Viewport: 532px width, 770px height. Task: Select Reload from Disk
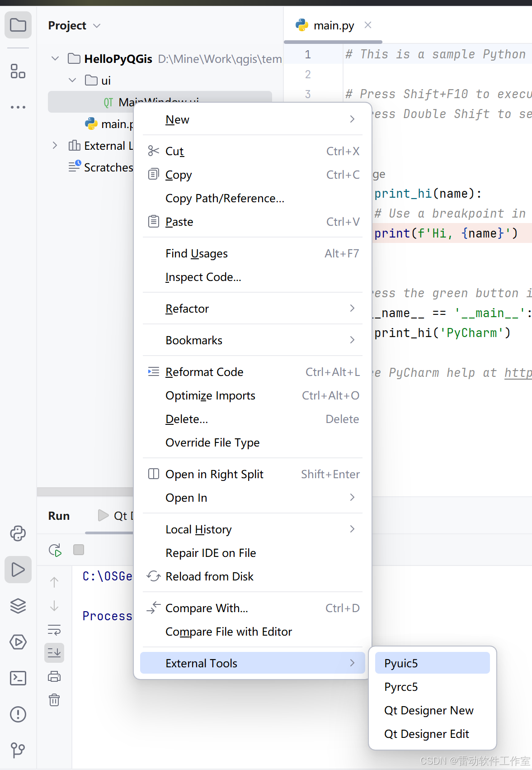click(253, 576)
